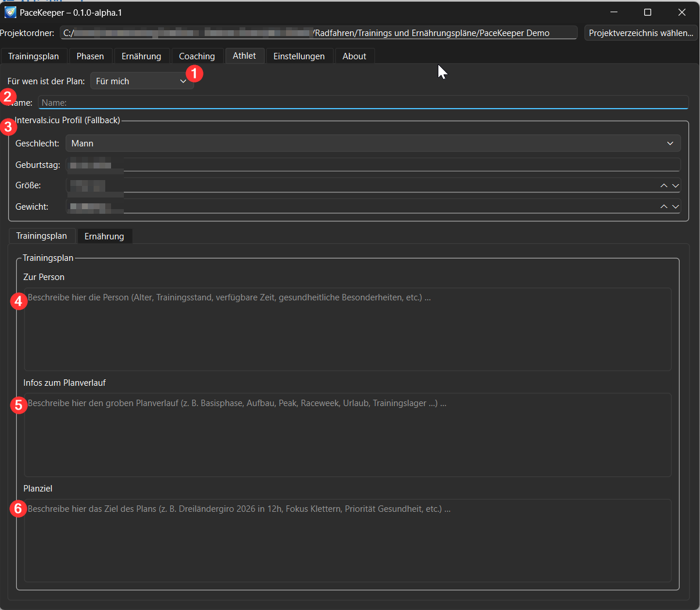Focus the Geburtstag date field

click(372, 165)
